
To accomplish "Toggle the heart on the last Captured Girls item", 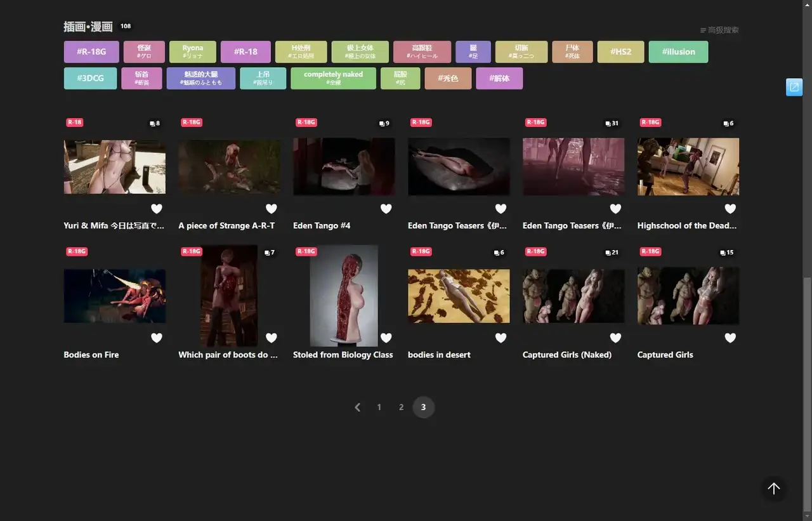I will 730,338.
